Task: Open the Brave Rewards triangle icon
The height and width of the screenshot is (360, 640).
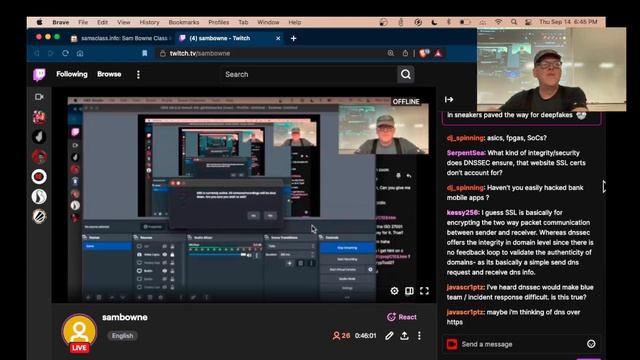Action: pos(438,53)
